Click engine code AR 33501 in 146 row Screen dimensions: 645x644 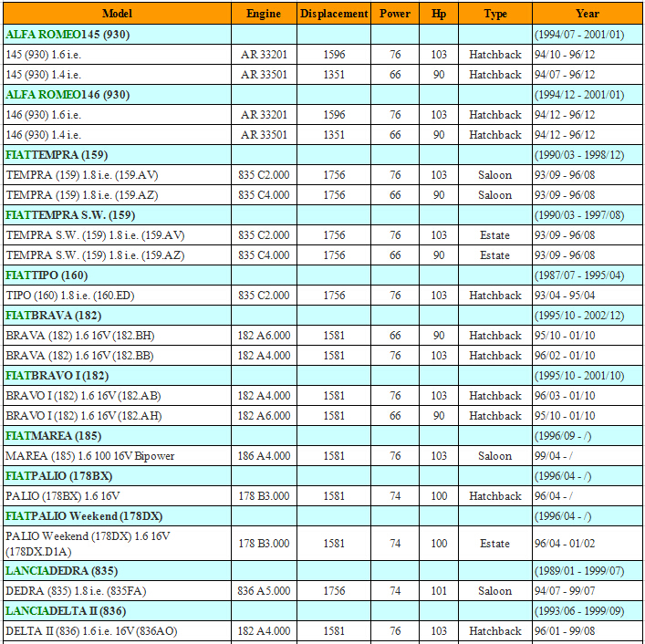point(264,135)
